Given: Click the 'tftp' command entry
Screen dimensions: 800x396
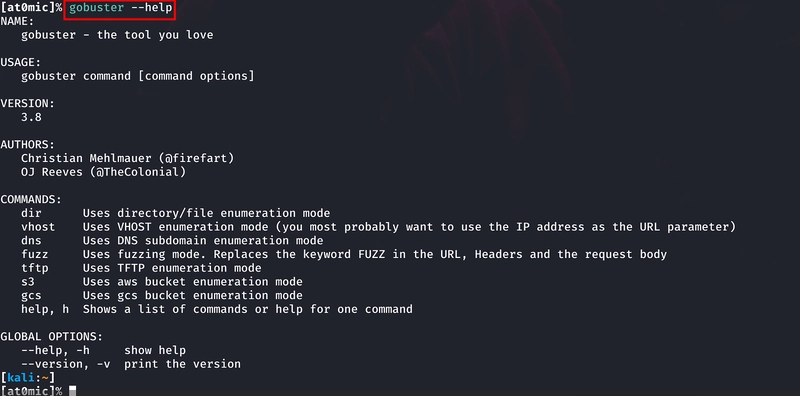Looking at the screenshot, I should (35, 268).
